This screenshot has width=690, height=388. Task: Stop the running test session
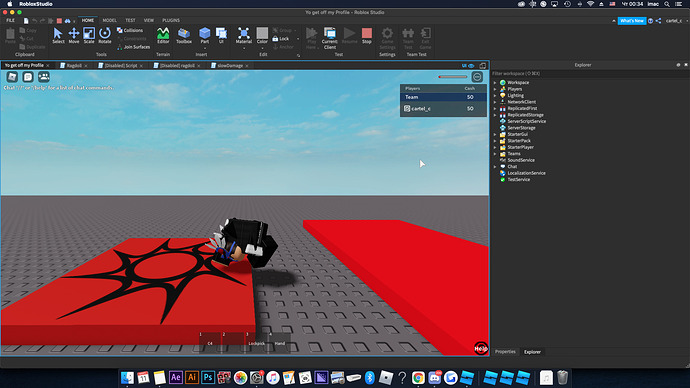367,35
